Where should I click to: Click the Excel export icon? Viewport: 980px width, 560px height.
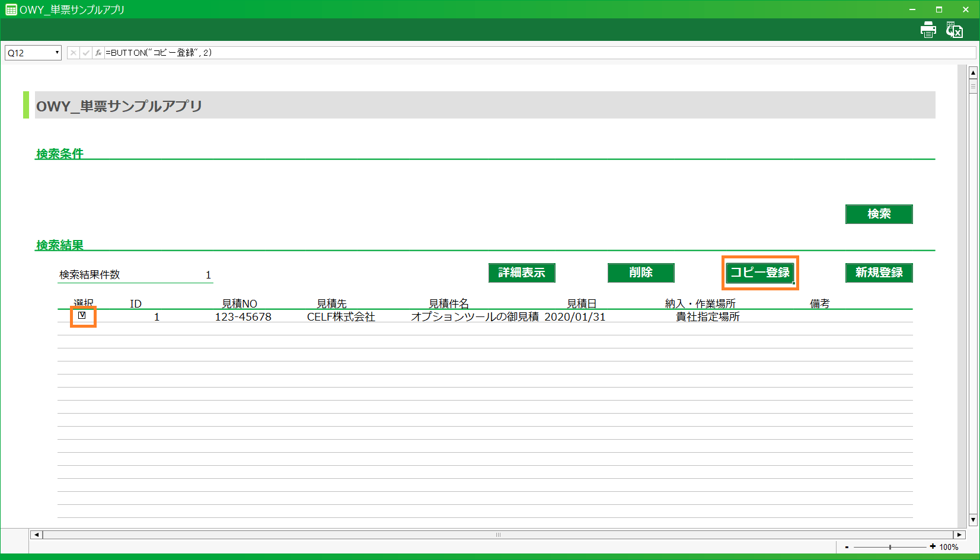(x=954, y=30)
